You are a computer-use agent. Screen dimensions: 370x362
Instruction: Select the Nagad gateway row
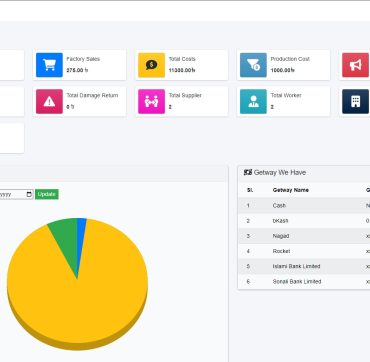coord(304,236)
